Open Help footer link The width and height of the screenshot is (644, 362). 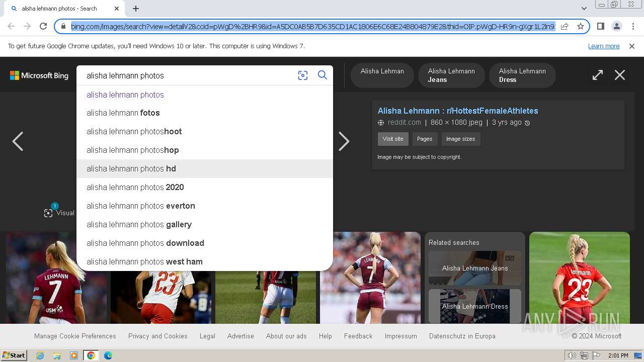click(x=326, y=336)
